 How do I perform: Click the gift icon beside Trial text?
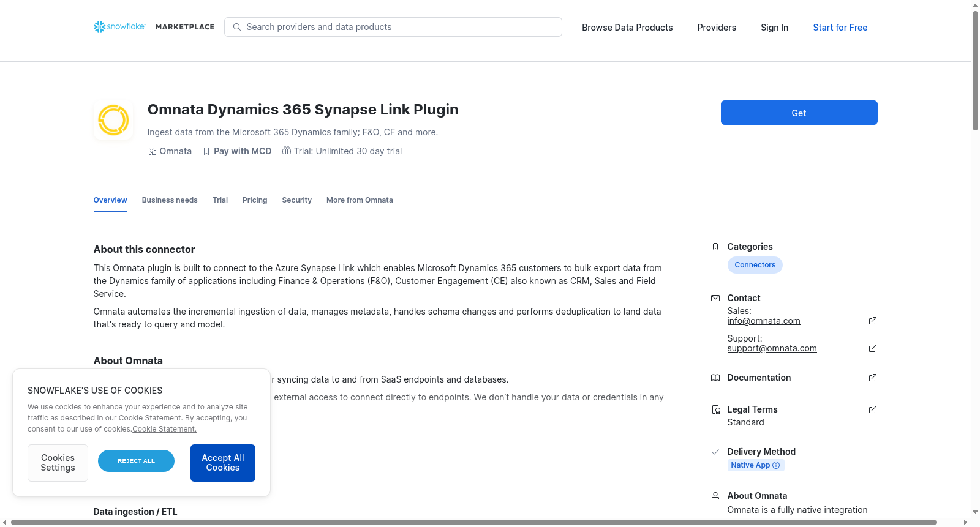click(x=286, y=151)
